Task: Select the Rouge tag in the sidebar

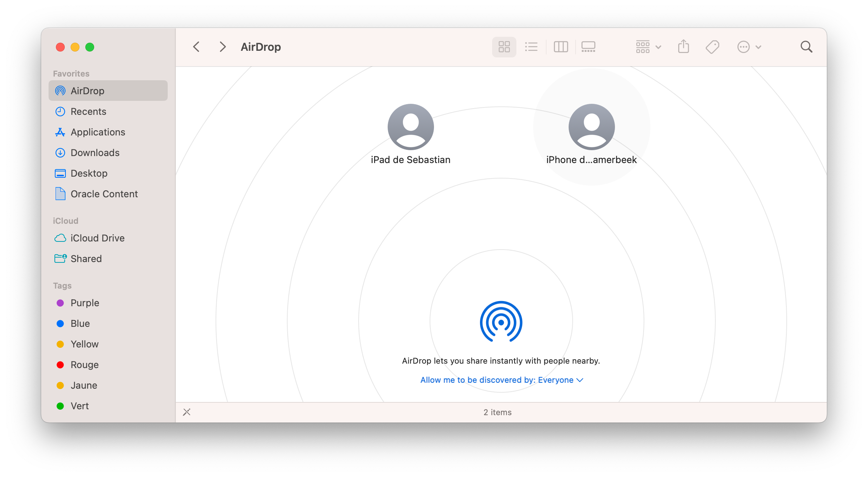Action: tap(84, 364)
